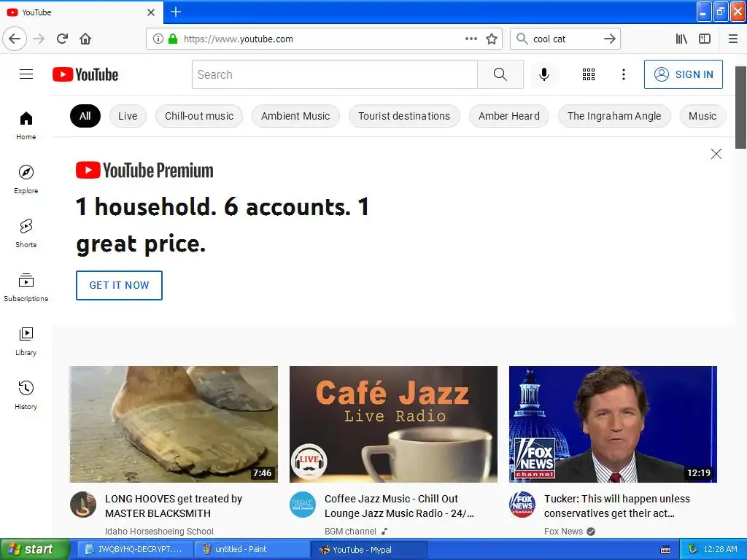Open the Café Jazz Live Radio thumbnail
747x560 pixels.
pos(393,424)
